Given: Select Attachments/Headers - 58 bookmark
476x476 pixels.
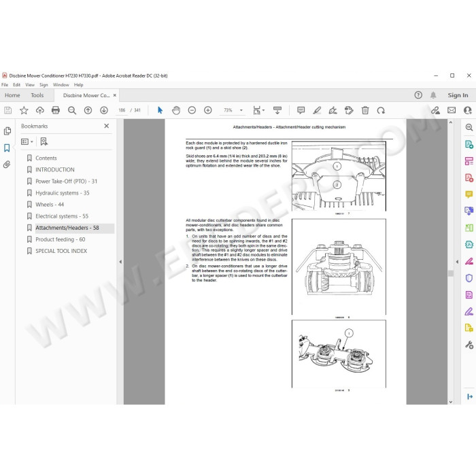Looking at the screenshot, I should pos(67,228).
